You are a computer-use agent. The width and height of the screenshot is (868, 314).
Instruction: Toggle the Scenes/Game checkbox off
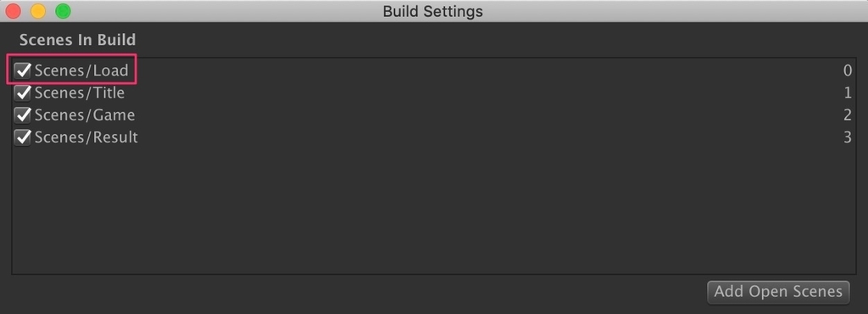23,115
